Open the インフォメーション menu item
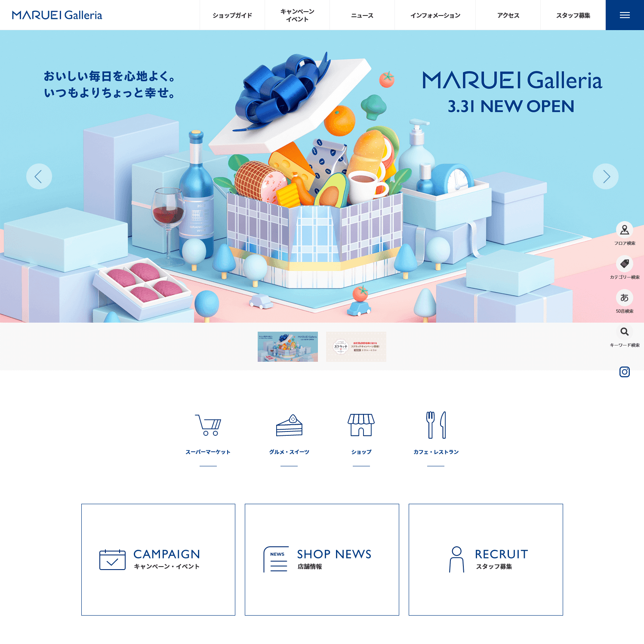The image size is (644, 644). (435, 15)
